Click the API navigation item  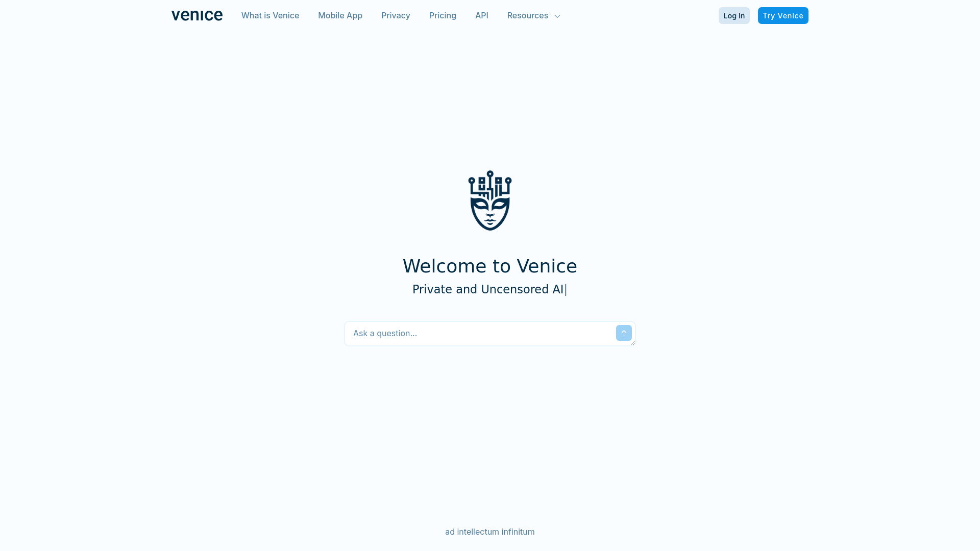tap(482, 15)
